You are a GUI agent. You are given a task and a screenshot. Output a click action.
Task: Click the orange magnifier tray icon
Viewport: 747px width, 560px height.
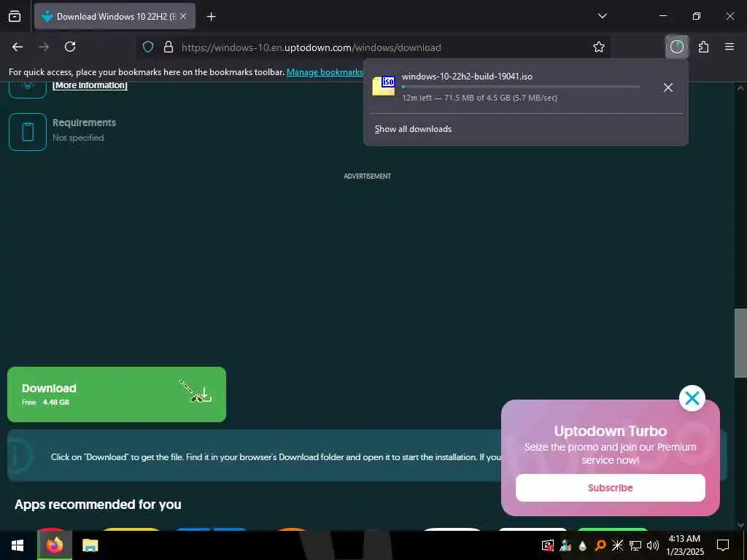pyautogui.click(x=600, y=545)
